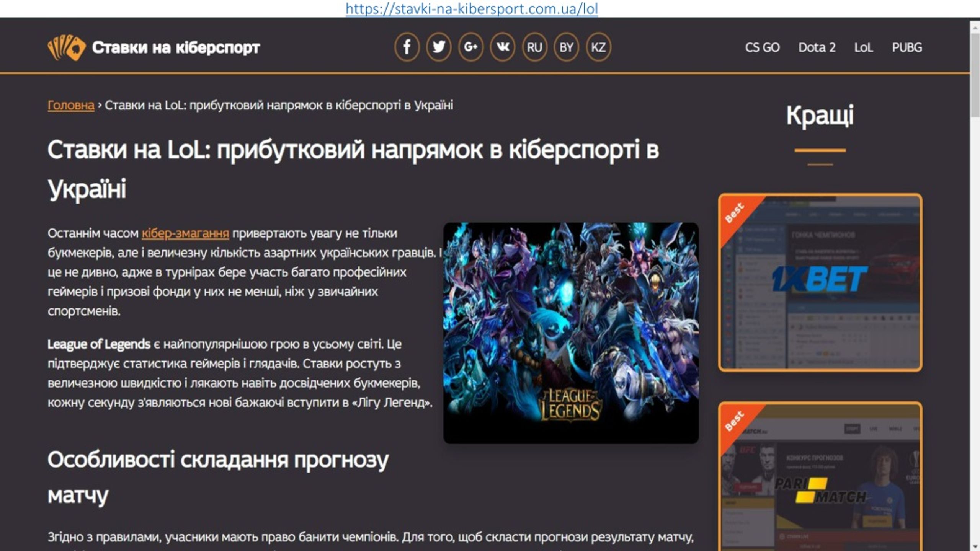
Task: Follow the кібер-змагання link
Action: (185, 233)
